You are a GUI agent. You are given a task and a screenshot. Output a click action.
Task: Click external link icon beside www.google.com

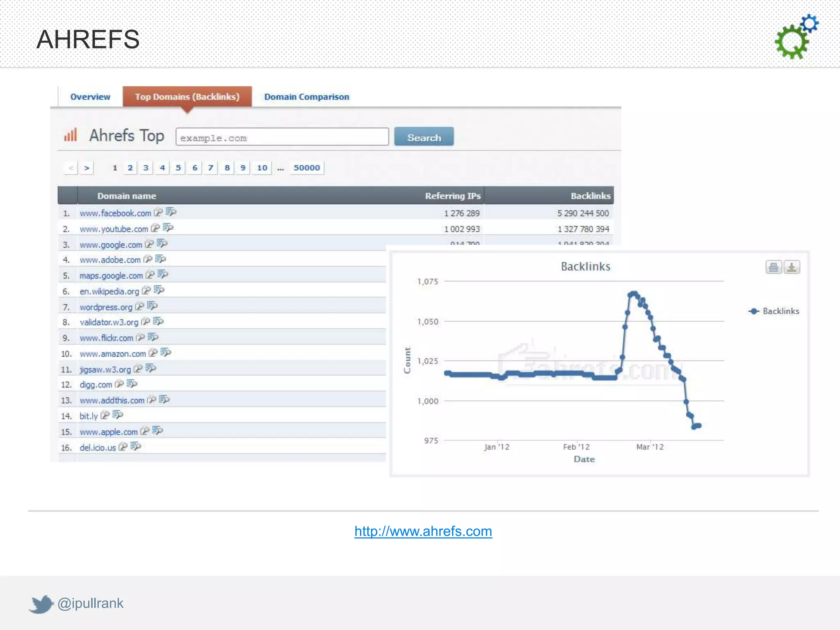pos(149,244)
